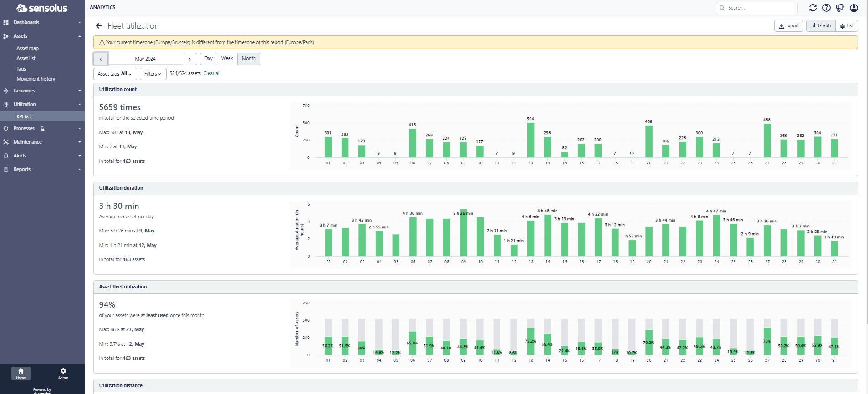Click the 5 h 26 min duration bar

(464, 232)
